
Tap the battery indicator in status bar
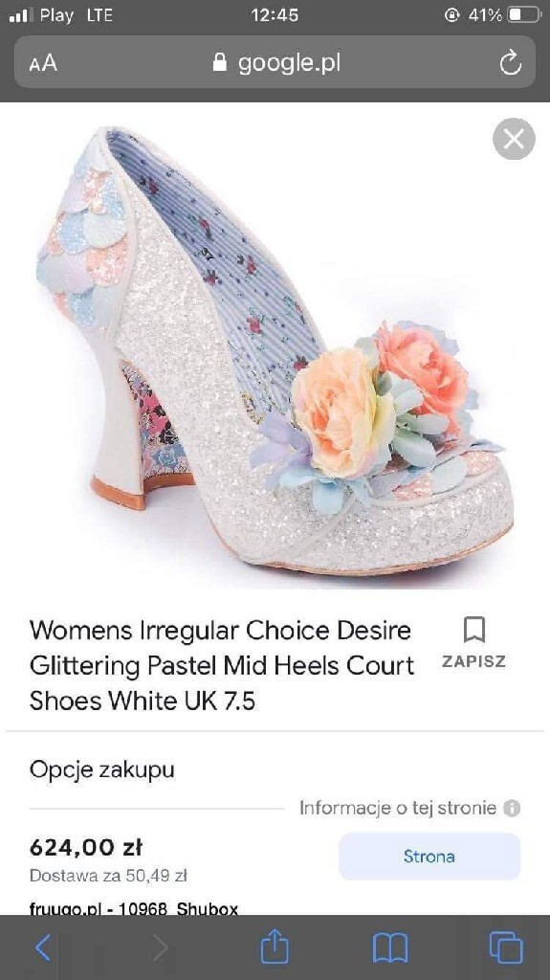[x=523, y=15]
